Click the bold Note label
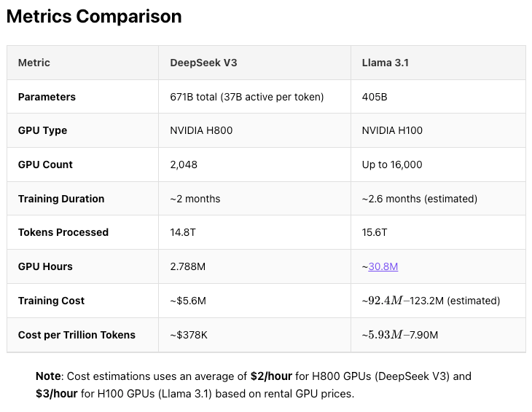The width and height of the screenshot is (532, 412). 48,376
